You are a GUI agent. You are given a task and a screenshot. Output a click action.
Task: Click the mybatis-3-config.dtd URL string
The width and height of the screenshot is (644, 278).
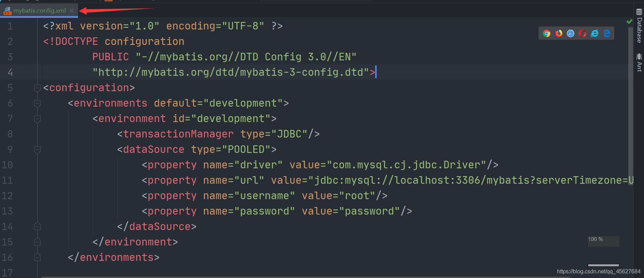point(231,72)
